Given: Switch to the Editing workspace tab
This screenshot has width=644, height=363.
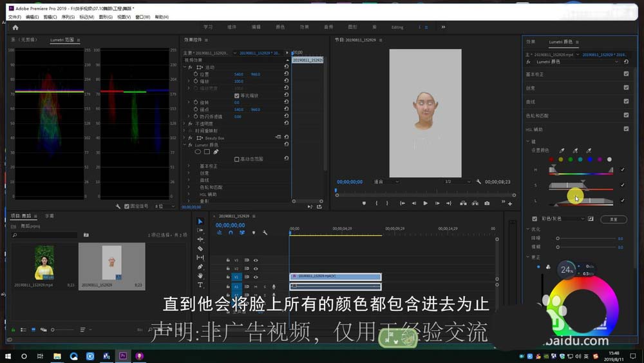Looking at the screenshot, I should tap(397, 27).
